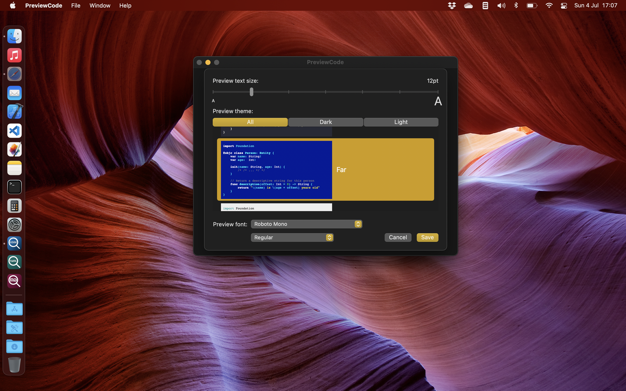Click the 12pt text size value
The height and width of the screenshot is (391, 626).
pos(432,81)
